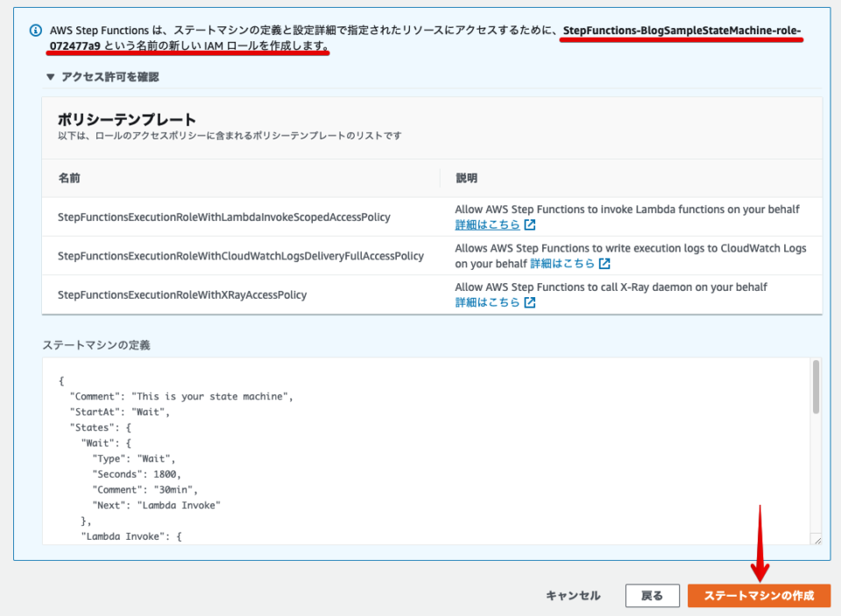Click the disclosure triangle next to アクセス許可を確認

50,76
